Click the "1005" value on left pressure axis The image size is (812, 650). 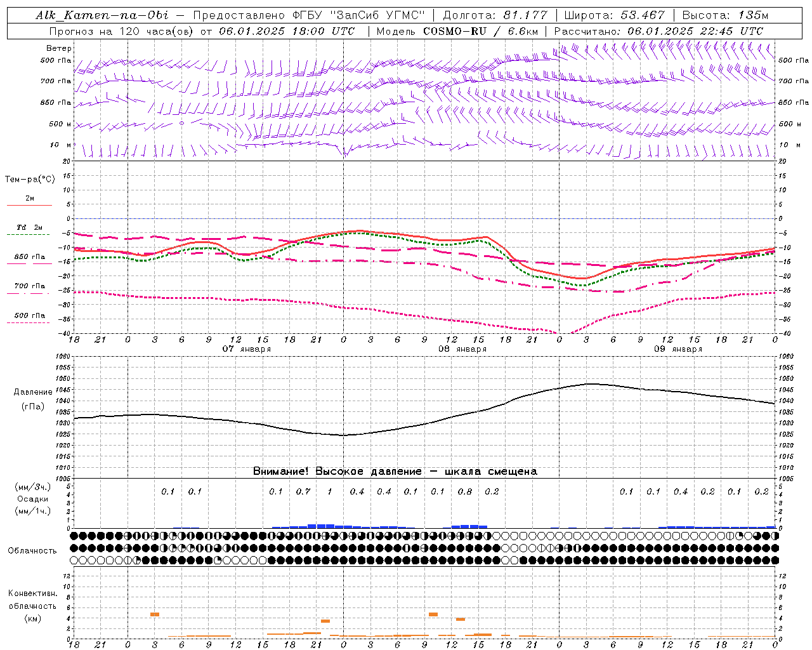(63, 479)
